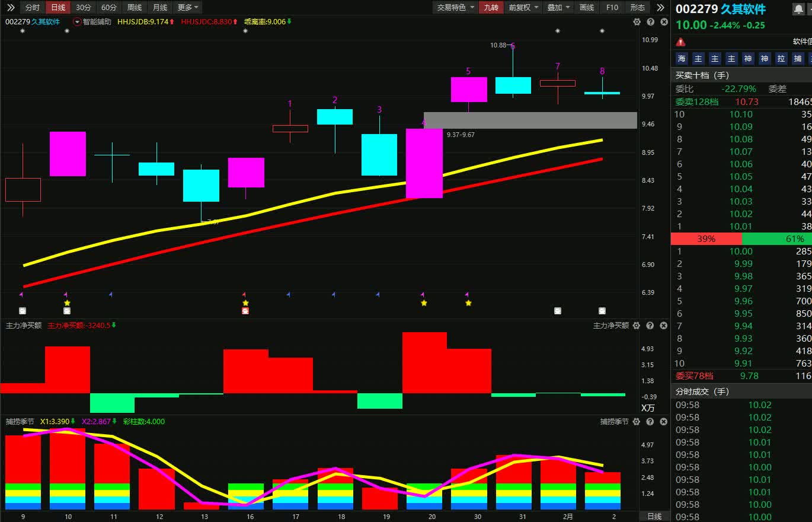Click gray gap zone 9.37-9.67 rectangle
The height and width of the screenshot is (522, 812).
[x=530, y=120]
